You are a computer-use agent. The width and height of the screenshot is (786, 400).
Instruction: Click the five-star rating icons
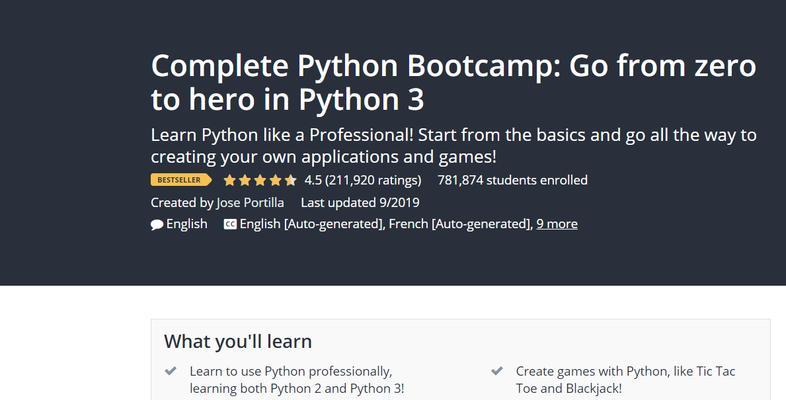pos(260,180)
